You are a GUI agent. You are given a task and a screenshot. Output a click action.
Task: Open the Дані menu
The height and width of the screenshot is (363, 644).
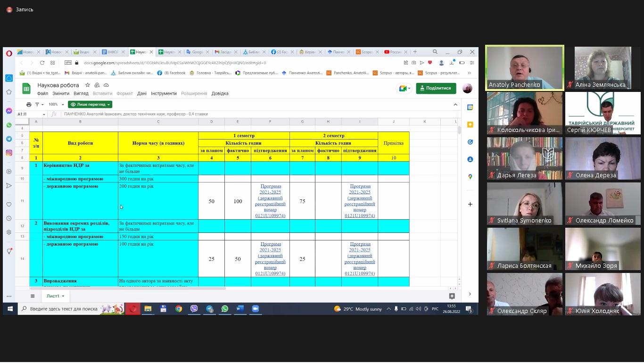coord(142,93)
